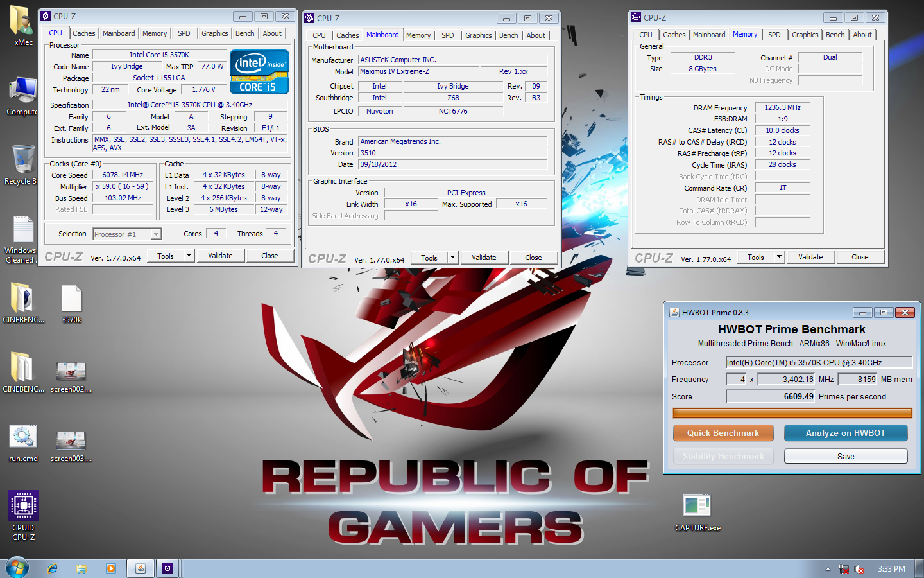924x578 pixels.
Task: Click the Multiplier value x 59.0
Action: (123, 186)
